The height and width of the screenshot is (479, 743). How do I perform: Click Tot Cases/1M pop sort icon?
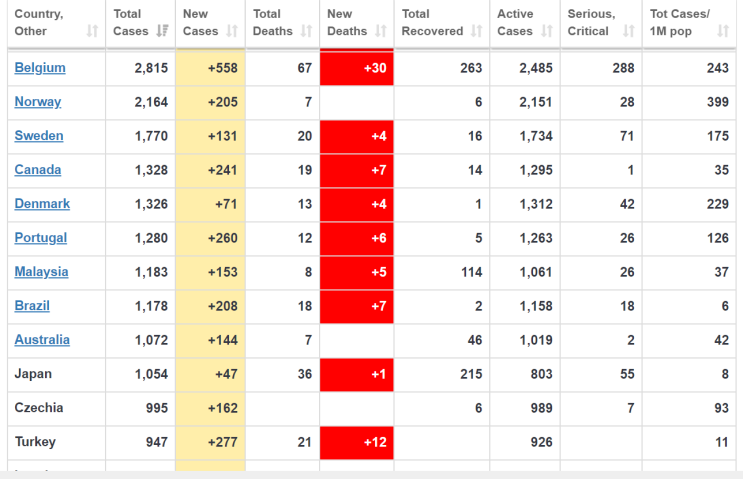click(x=723, y=32)
